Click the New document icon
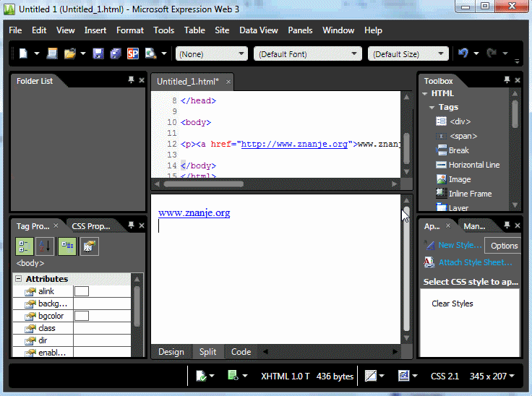The height and width of the screenshot is (396, 532). pyautogui.click(x=23, y=53)
